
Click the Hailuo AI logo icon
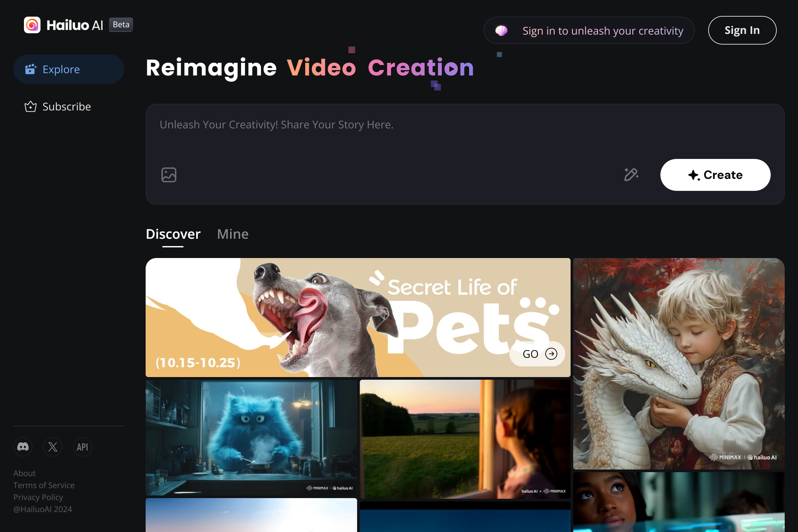pos(32,25)
